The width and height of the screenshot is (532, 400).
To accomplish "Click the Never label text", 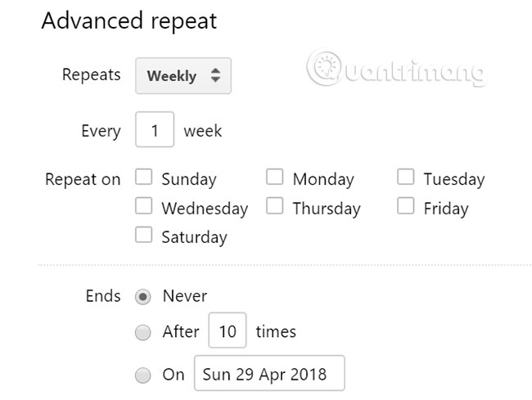I will tap(185, 296).
